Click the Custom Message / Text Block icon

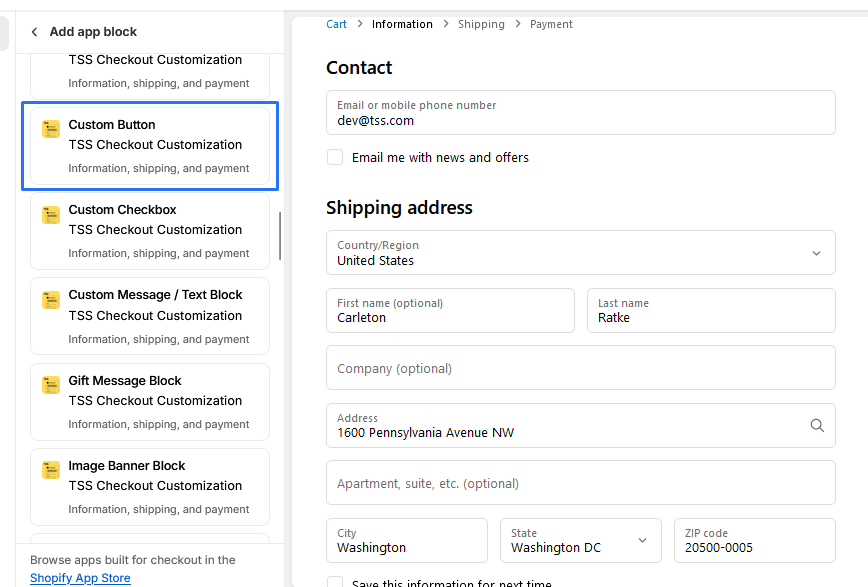[51, 299]
